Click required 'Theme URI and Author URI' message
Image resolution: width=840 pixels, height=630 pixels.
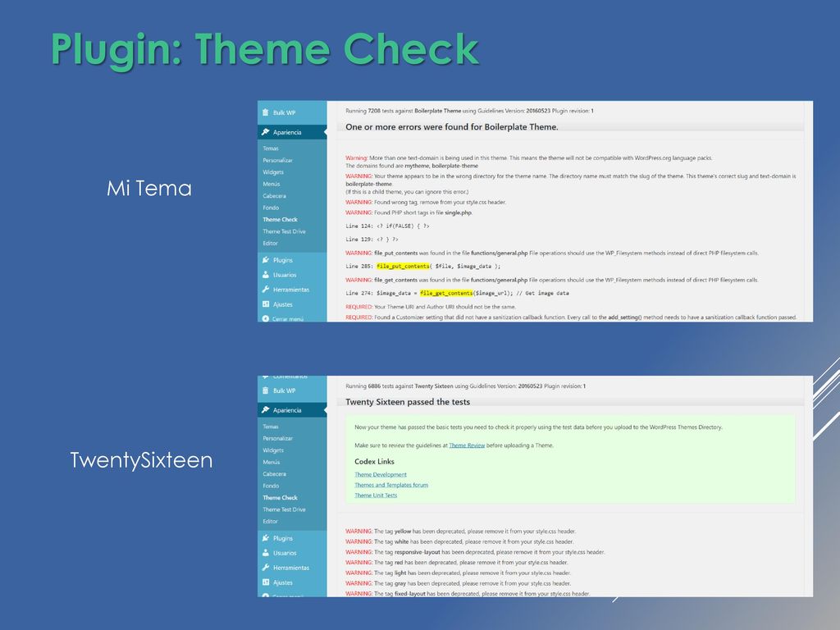431,307
